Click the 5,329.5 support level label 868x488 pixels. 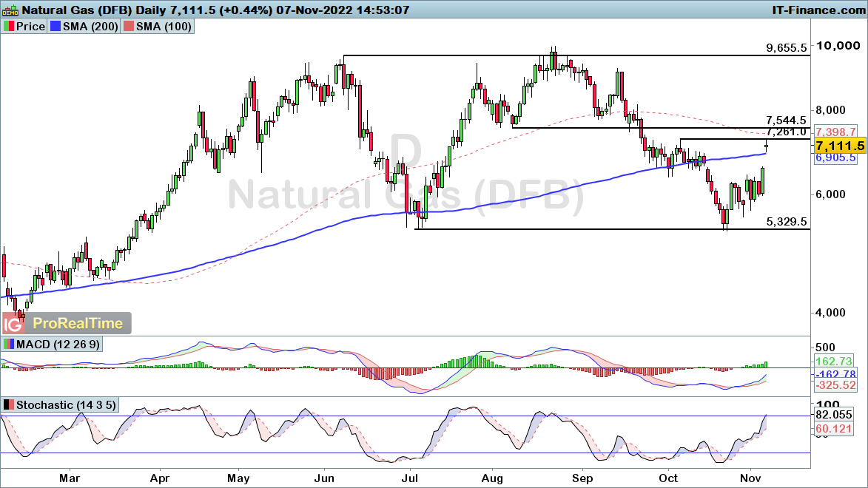click(786, 222)
